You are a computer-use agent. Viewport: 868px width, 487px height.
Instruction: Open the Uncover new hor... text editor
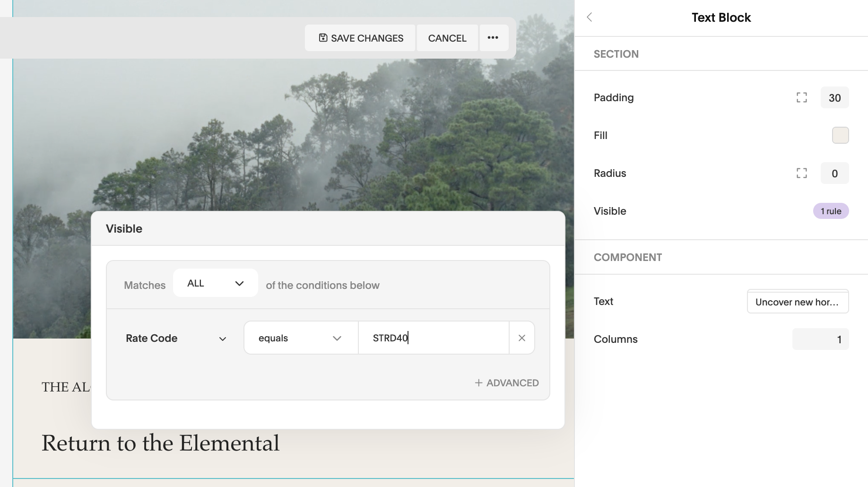(x=798, y=301)
